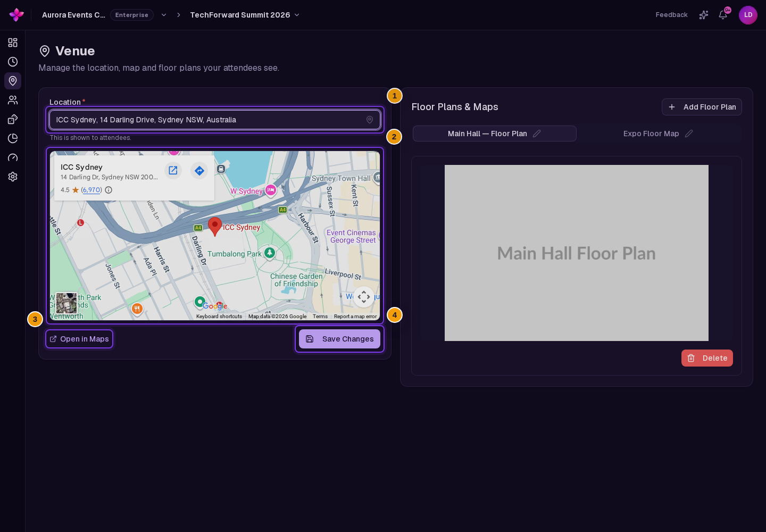Open the integrations shapes icon in sidebar

tap(13, 119)
